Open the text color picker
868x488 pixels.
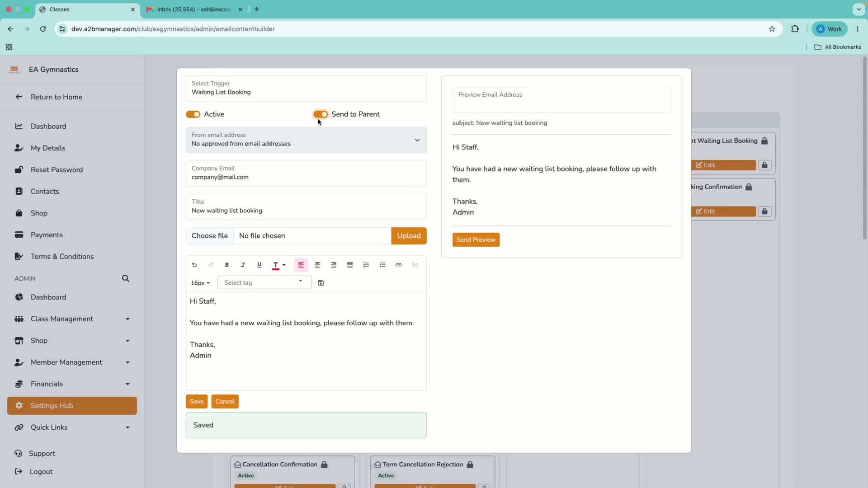279,265
